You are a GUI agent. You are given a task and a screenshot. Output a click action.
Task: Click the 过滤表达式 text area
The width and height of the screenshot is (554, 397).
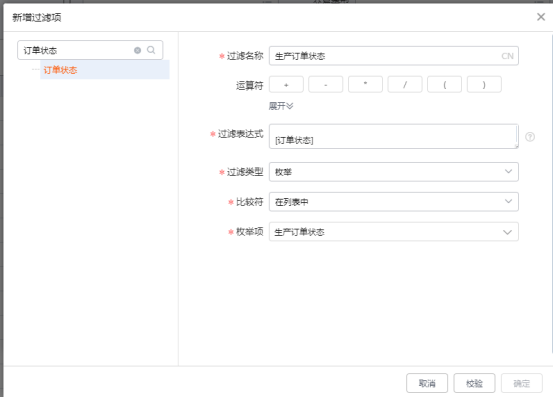tap(394, 136)
